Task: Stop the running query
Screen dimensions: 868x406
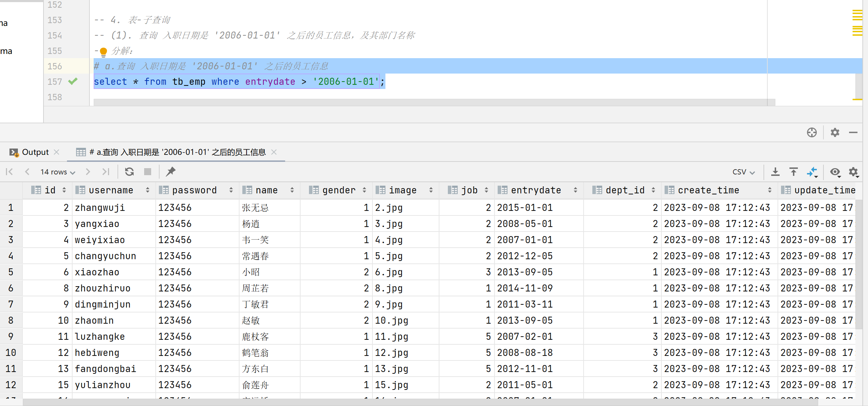Action: pos(148,172)
